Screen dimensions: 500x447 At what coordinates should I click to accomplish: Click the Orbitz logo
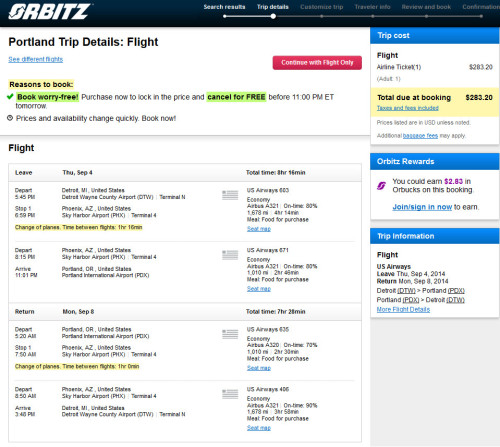[x=50, y=12]
